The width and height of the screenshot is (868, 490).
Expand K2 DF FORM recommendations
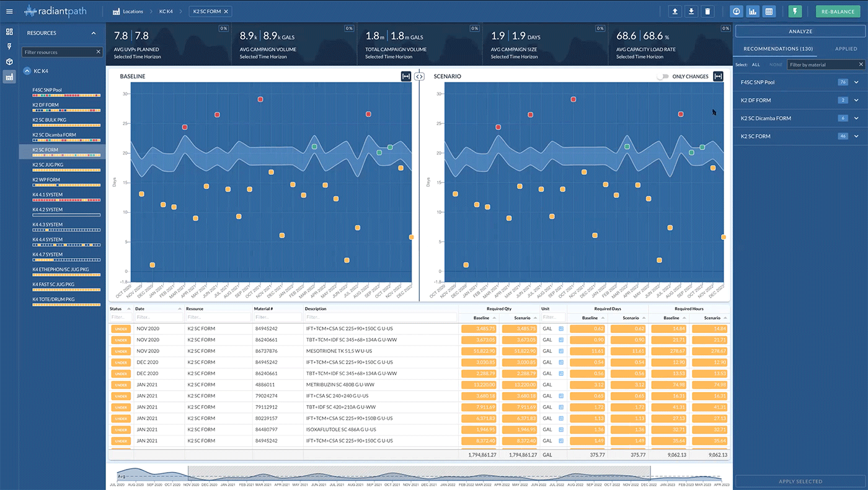pyautogui.click(x=856, y=100)
